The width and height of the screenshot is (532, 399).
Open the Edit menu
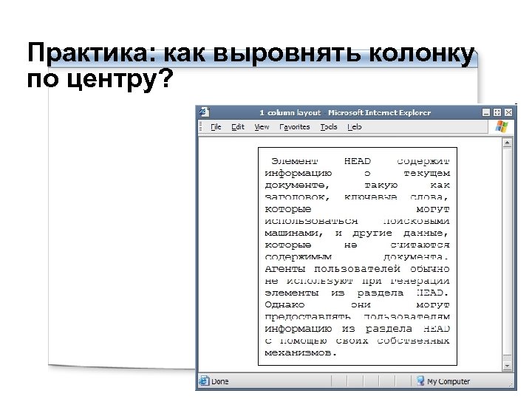pyautogui.click(x=238, y=127)
